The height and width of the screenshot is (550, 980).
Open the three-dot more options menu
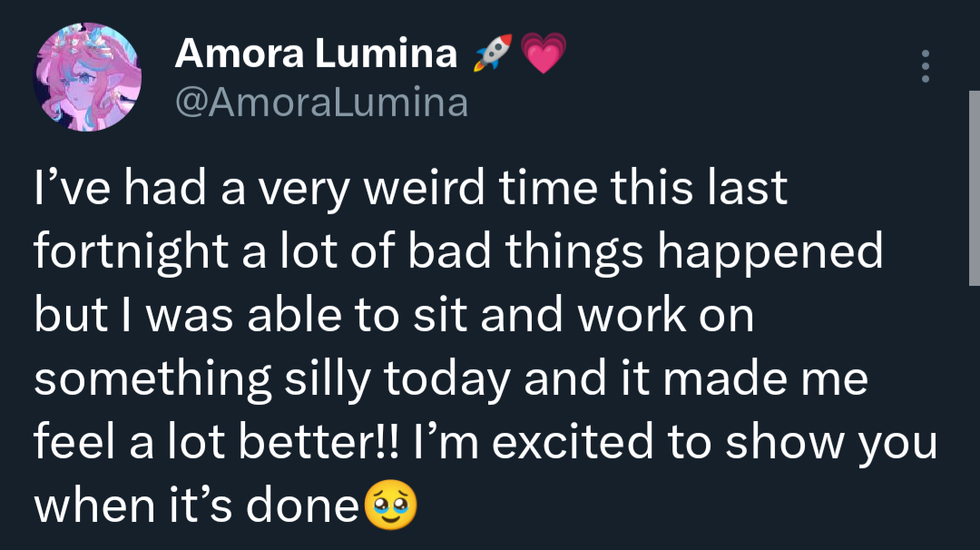coord(925,67)
